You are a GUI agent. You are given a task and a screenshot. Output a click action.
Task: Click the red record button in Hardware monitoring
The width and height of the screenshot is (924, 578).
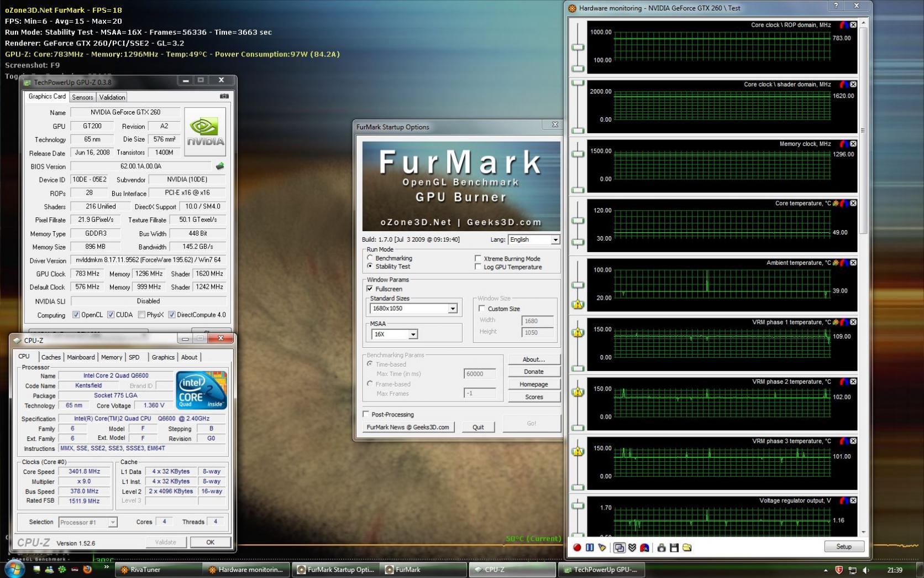577,548
